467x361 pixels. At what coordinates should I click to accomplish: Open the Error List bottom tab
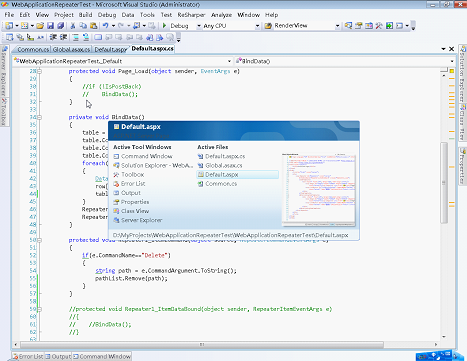[x=28, y=356]
